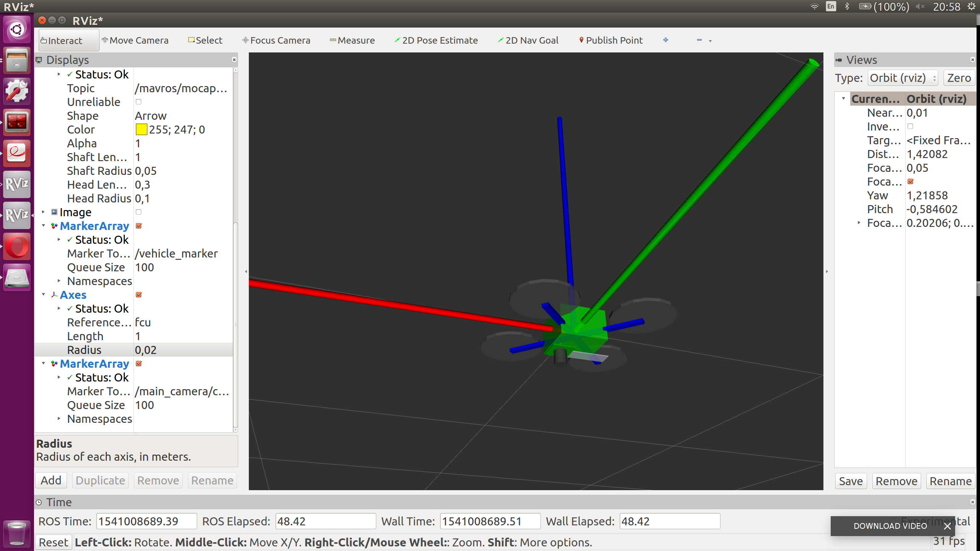Image resolution: width=980 pixels, height=551 pixels.
Task: Disable the Axes display checkbox
Action: click(x=139, y=295)
